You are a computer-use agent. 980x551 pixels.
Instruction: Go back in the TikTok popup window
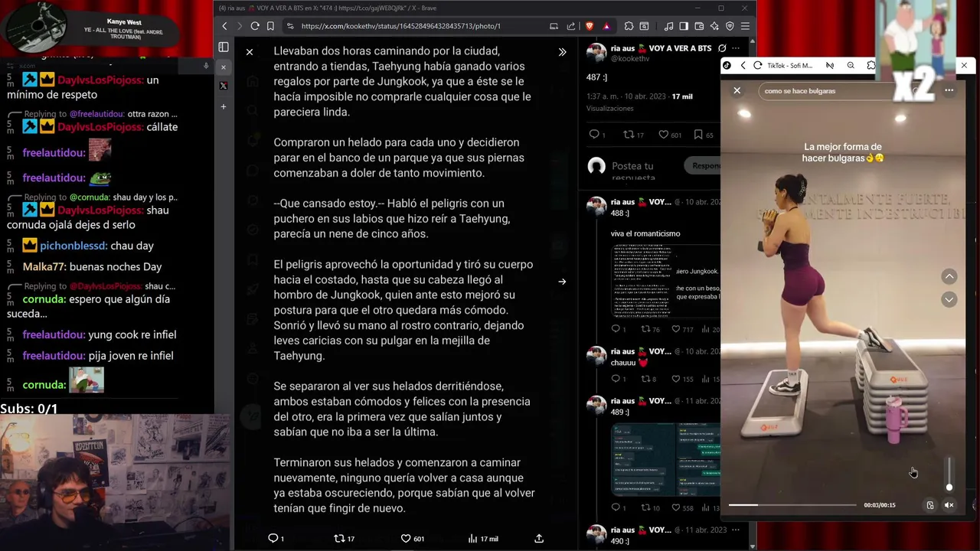point(743,66)
